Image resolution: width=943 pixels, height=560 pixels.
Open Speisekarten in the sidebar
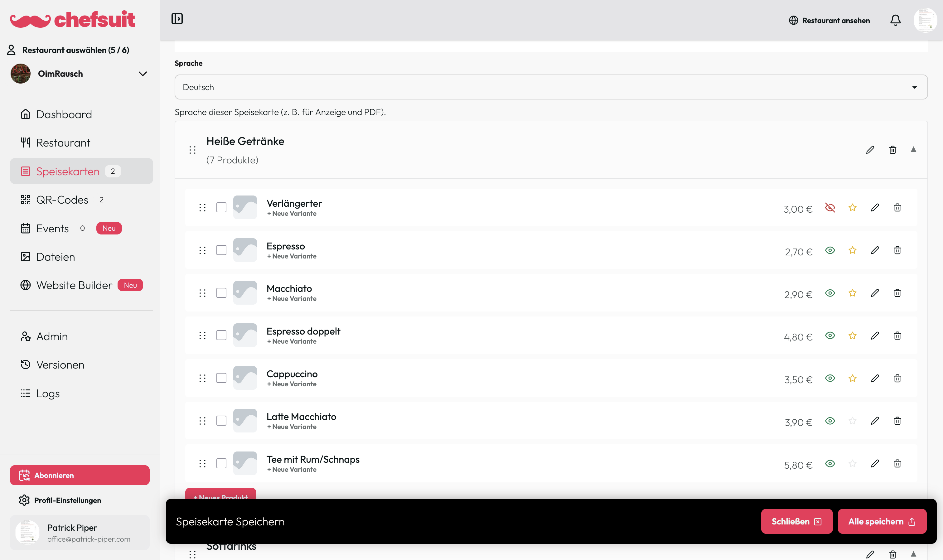tap(81, 171)
